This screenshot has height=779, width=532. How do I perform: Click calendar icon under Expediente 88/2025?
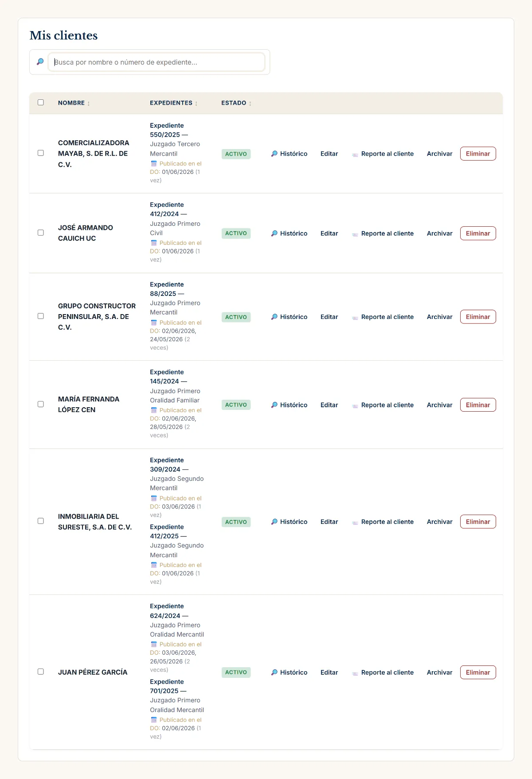click(154, 323)
